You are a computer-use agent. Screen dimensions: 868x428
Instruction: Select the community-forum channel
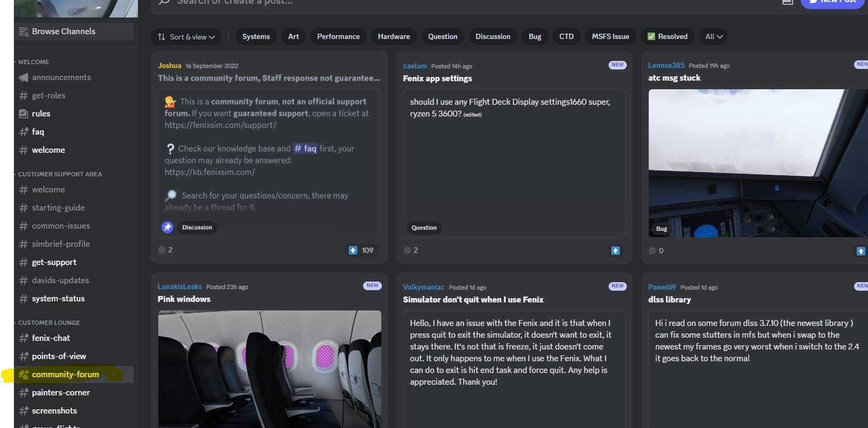[x=74, y=375]
